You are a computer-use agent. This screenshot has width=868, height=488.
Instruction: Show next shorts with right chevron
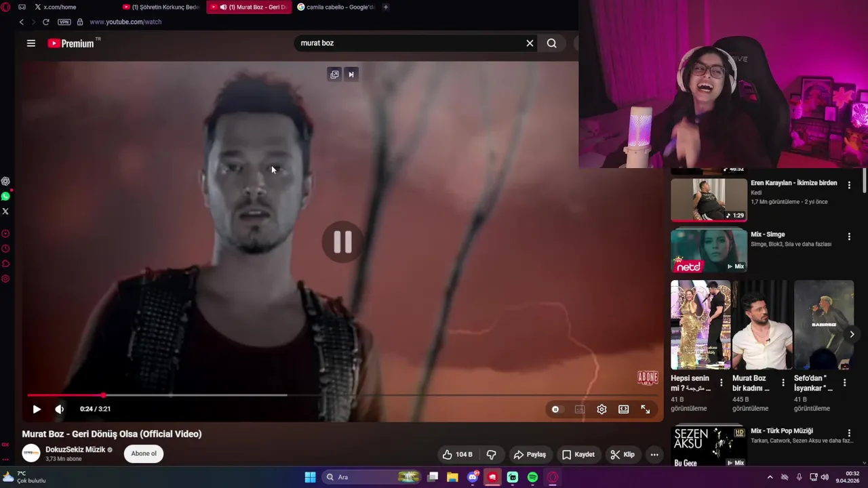[852, 334]
